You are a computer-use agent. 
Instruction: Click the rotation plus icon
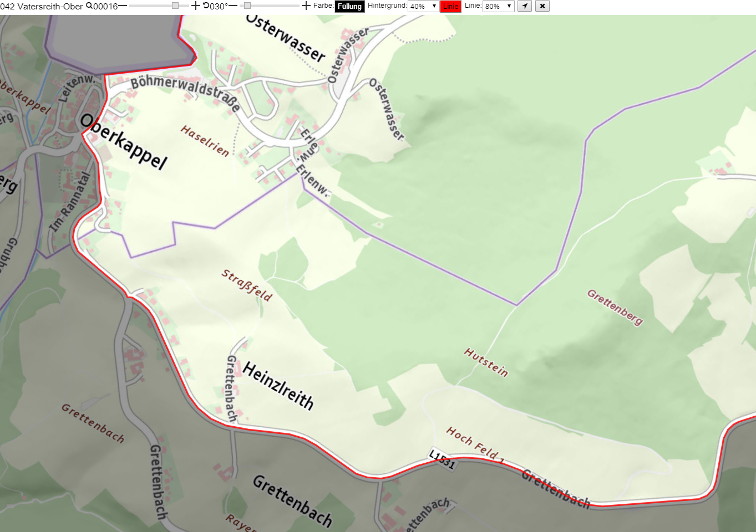click(306, 6)
